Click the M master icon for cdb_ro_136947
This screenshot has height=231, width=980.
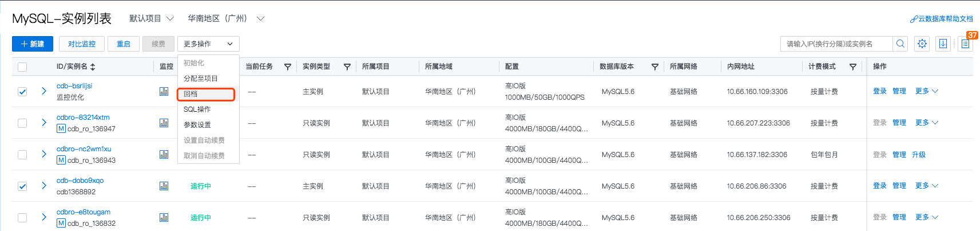[x=61, y=128]
